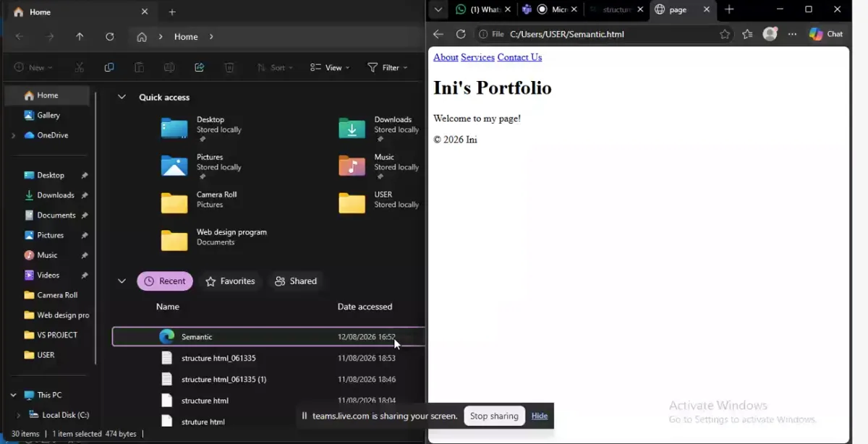Click the Rename icon in Explorer toolbar
This screenshot has width=868, height=444.
tap(169, 67)
